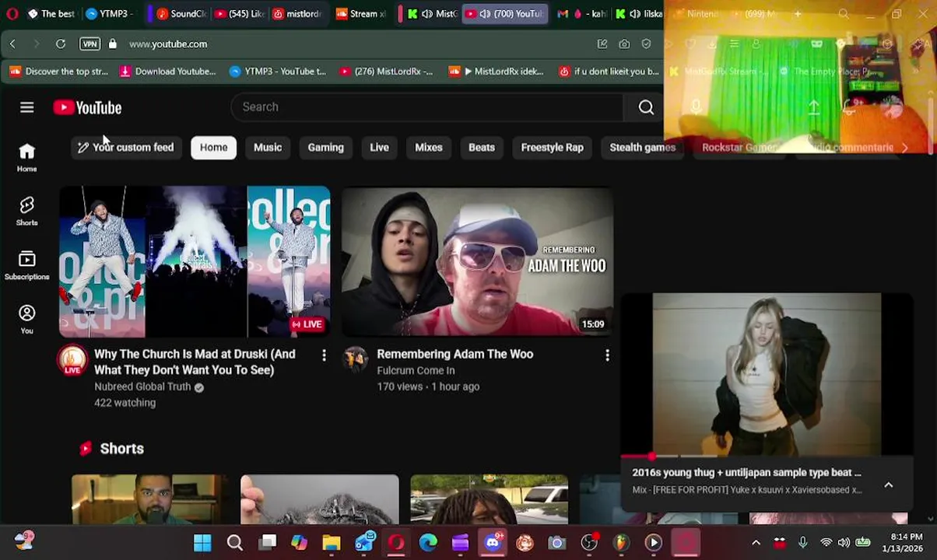This screenshot has width=937, height=560.
Task: Open Microsoft Edge from the taskbar
Action: click(x=428, y=542)
